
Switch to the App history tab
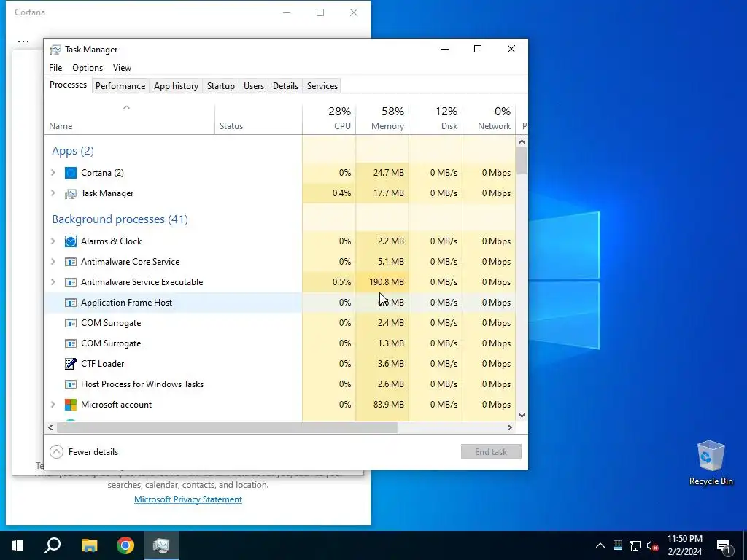pos(177,86)
